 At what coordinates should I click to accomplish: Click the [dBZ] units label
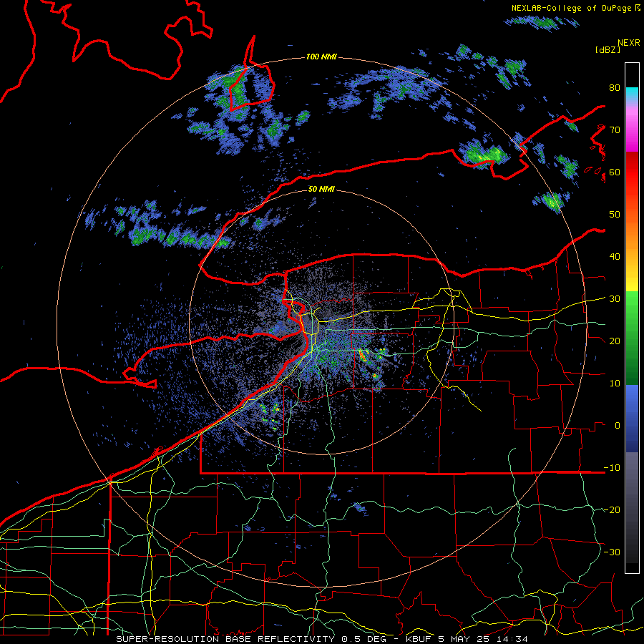608,49
